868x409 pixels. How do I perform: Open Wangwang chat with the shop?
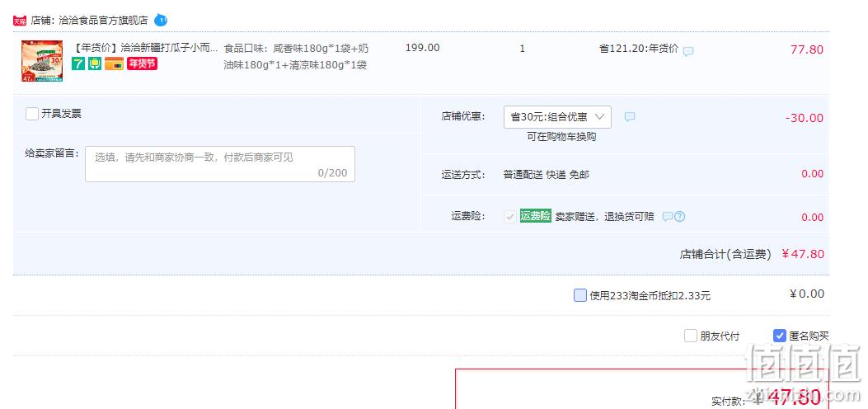[161, 21]
